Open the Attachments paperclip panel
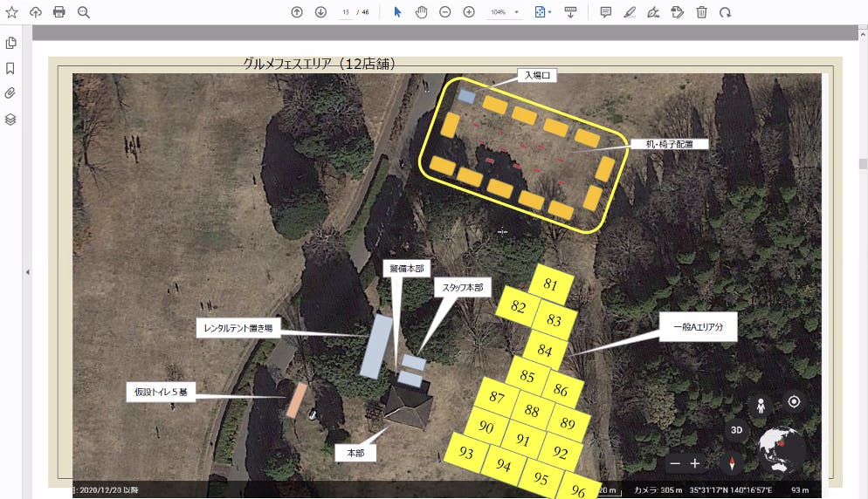 click(x=11, y=93)
